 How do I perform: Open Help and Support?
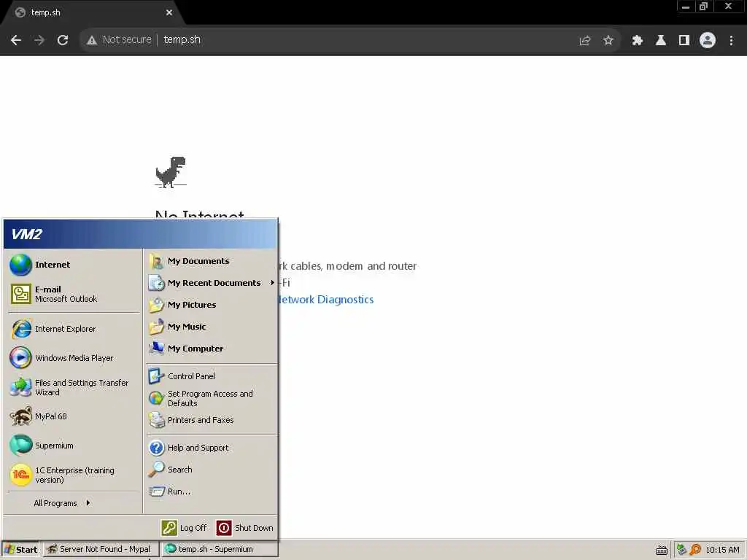[x=212, y=448]
